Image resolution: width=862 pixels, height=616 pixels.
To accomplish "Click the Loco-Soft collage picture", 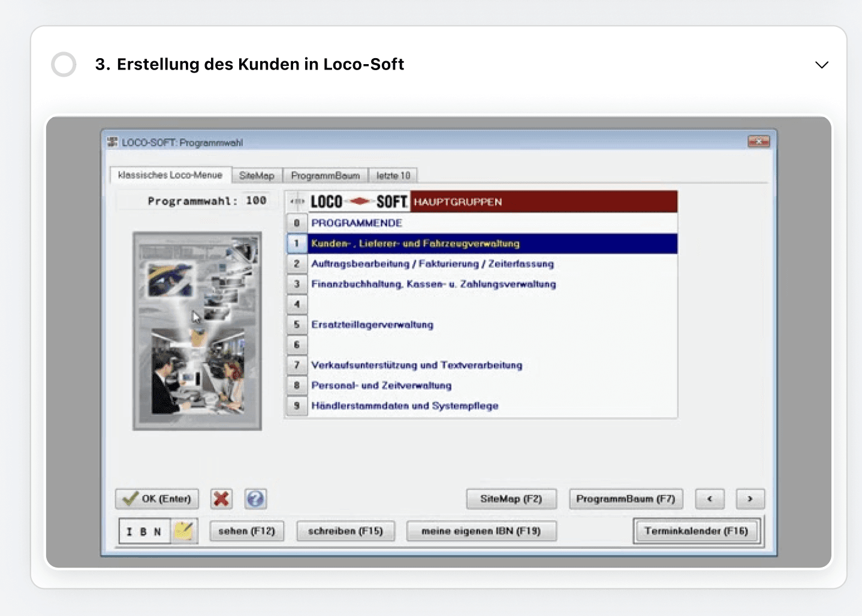I will click(197, 331).
